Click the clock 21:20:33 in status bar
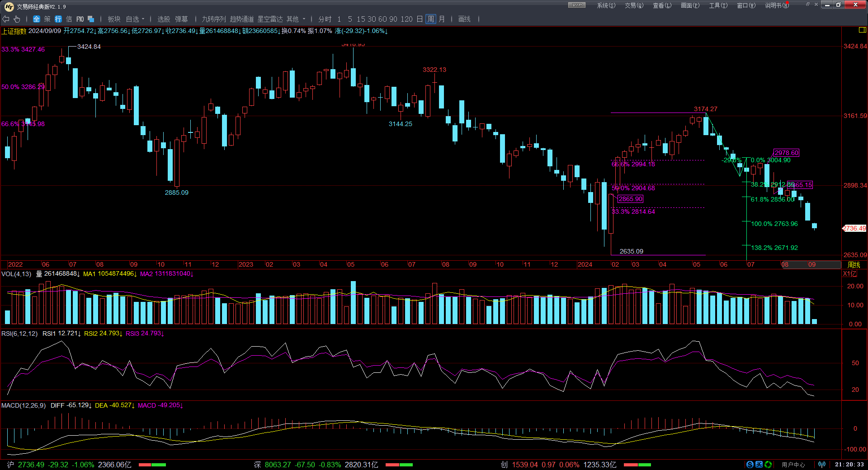Screen dimensions: 868x470 849,465
